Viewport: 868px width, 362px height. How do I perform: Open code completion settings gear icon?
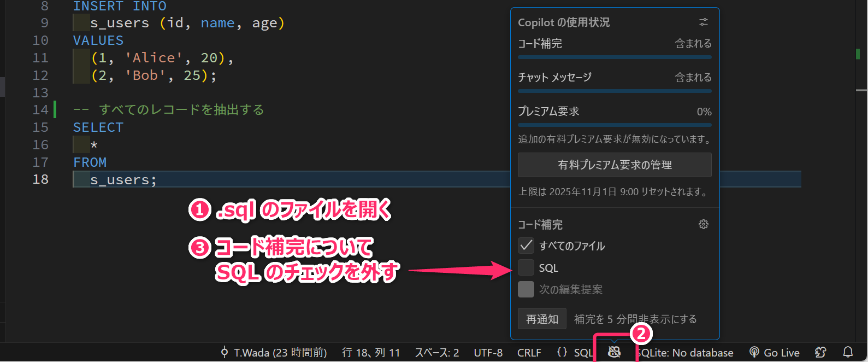pyautogui.click(x=703, y=224)
